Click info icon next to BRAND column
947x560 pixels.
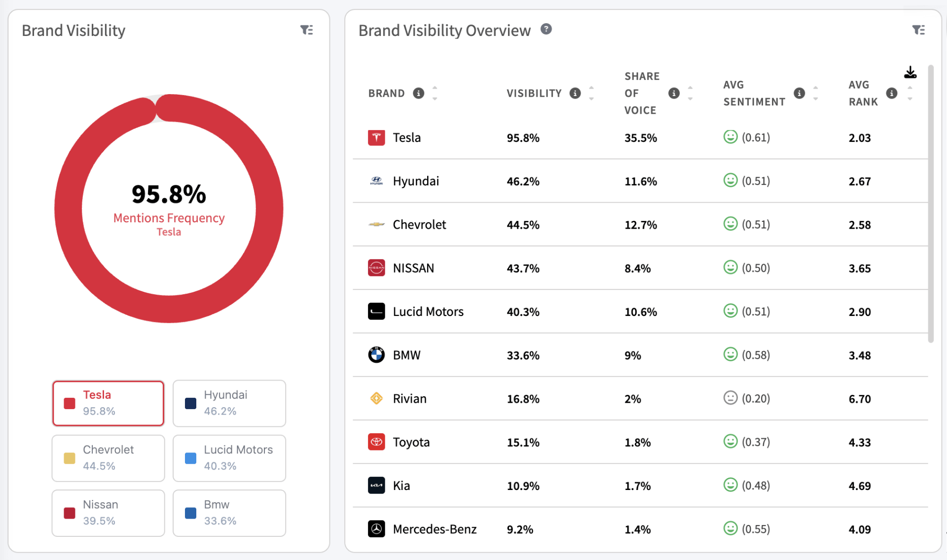point(418,93)
